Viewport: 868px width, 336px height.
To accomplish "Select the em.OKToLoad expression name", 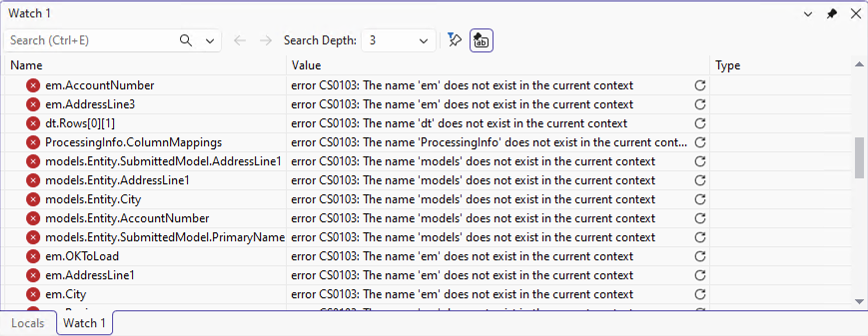I will click(x=82, y=256).
